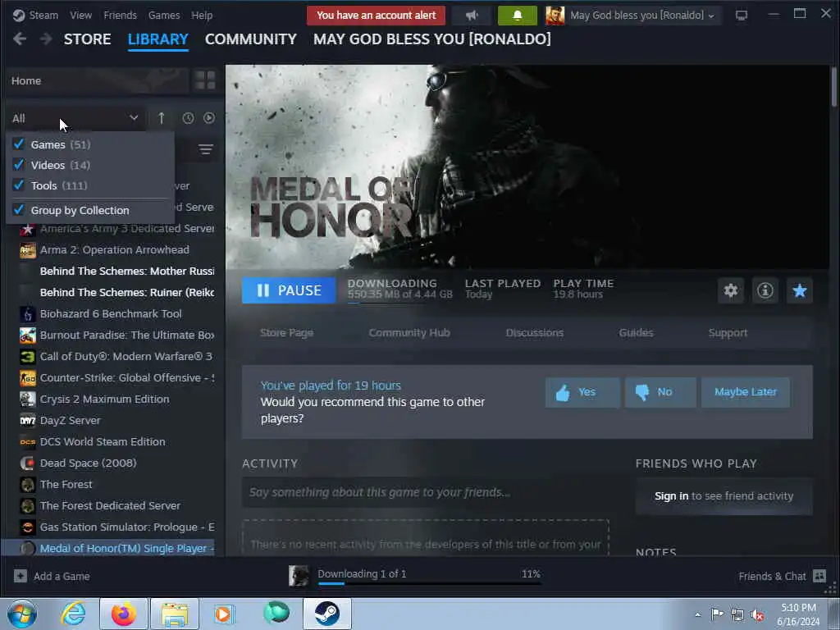Viewport: 840px width, 630px height.
Task: Open the Help menu
Action: [202, 15]
